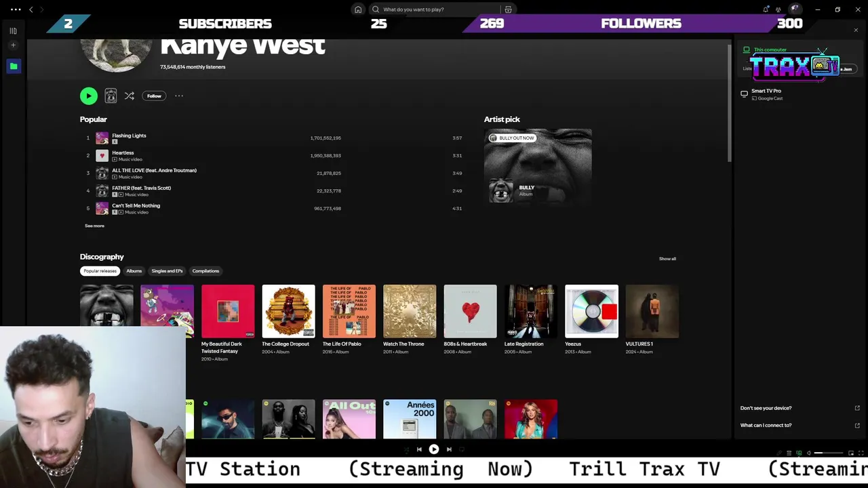
Task: Open Yeezus album cover
Action: pyautogui.click(x=591, y=311)
